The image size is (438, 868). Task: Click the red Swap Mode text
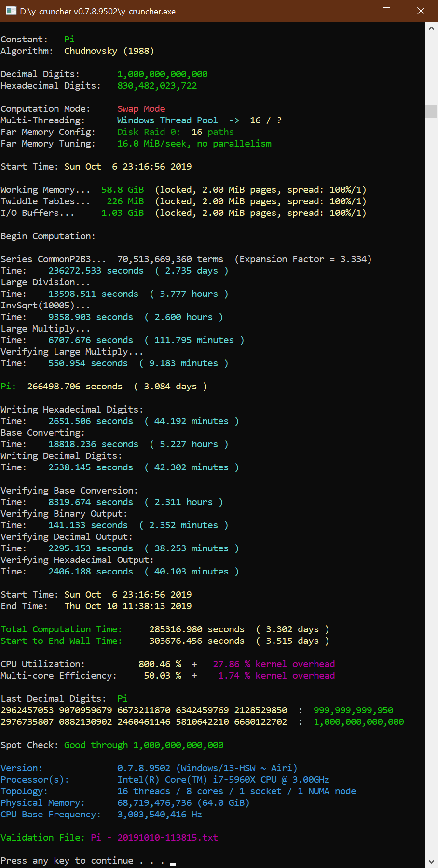click(141, 109)
